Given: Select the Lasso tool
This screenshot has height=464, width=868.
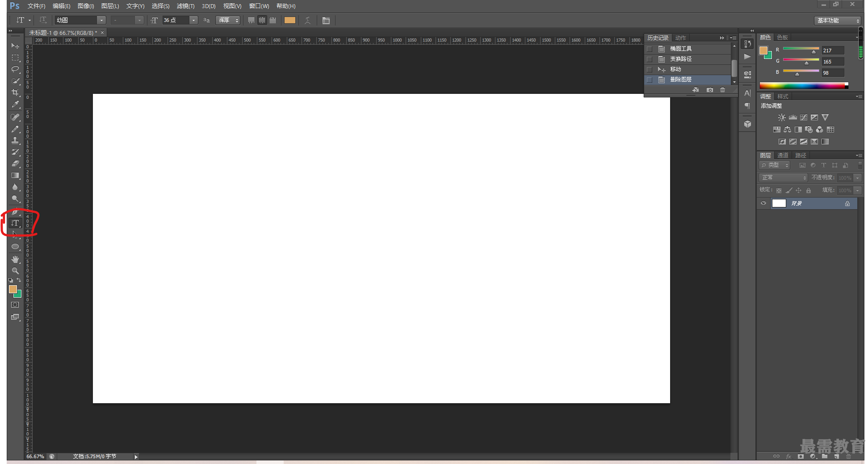Looking at the screenshot, I should pos(15,69).
